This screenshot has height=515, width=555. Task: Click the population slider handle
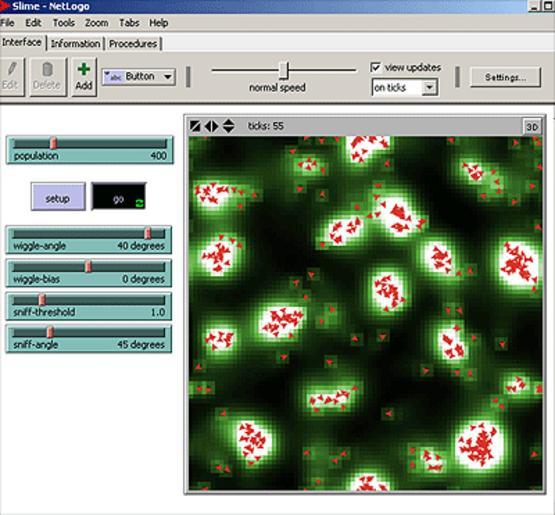(x=53, y=143)
